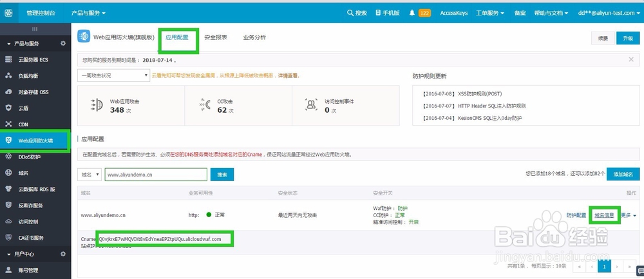Open the chat feedback icon bottom right
Screen dimensions: 644x279
(x=640, y=271)
